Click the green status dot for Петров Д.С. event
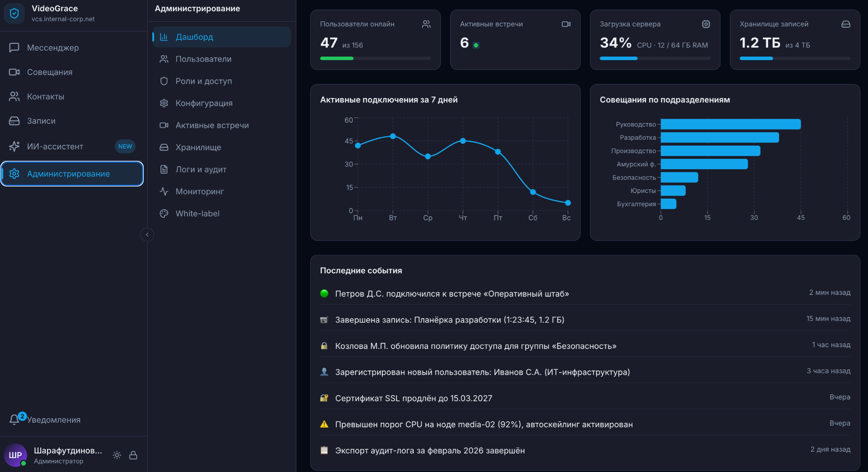 point(324,293)
